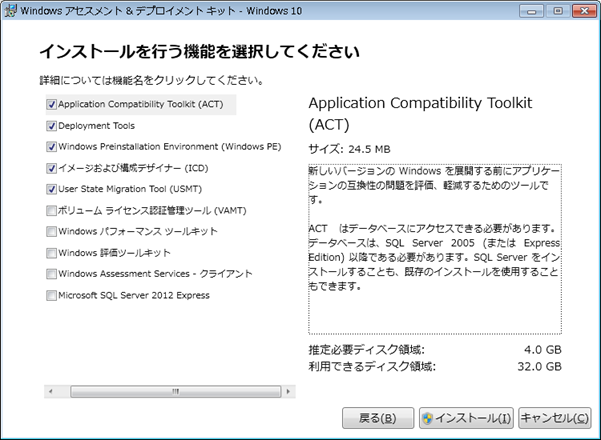This screenshot has width=601, height=440.
Task: Uncheck Application Compatibility Toolkit (ACT) checkbox
Action: point(51,104)
